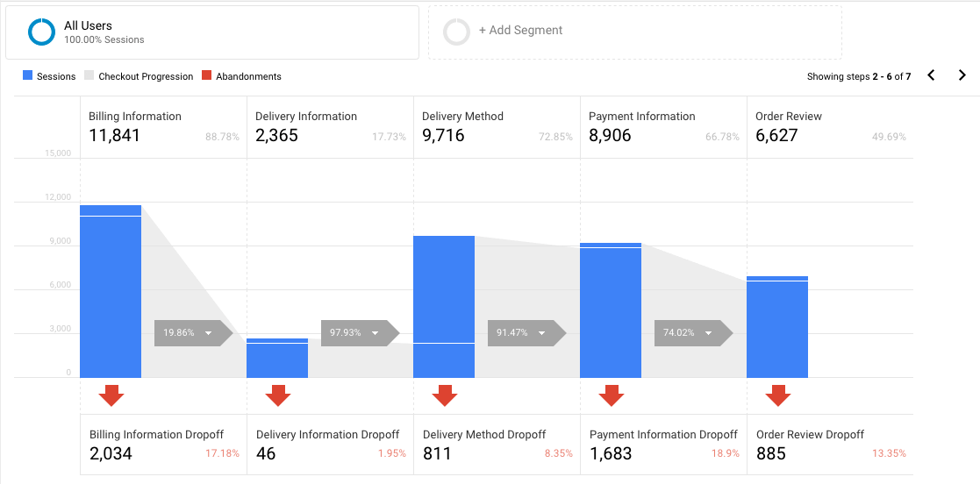Viewport: 980px width, 484px height.
Task: Click the 811 dropoff count
Action: tap(437, 453)
